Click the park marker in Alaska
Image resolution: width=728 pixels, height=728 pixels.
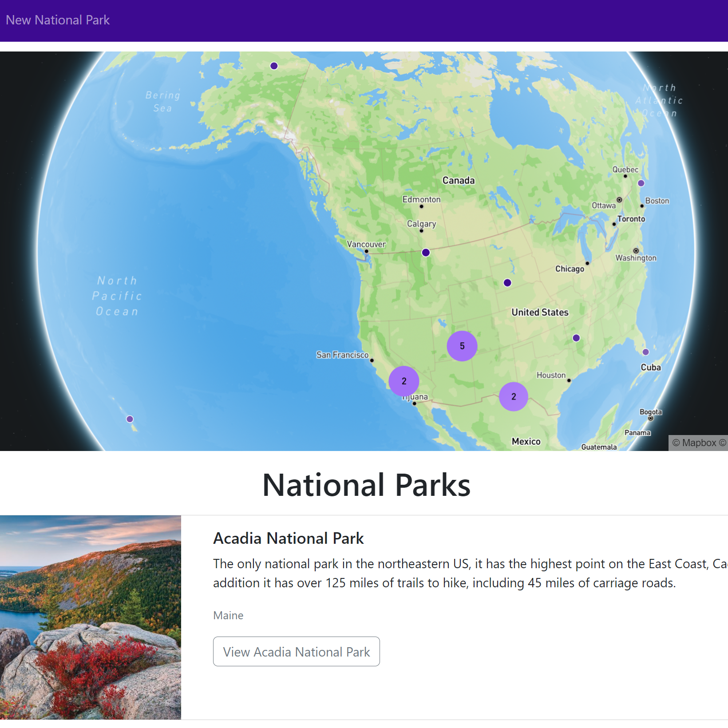point(273,65)
